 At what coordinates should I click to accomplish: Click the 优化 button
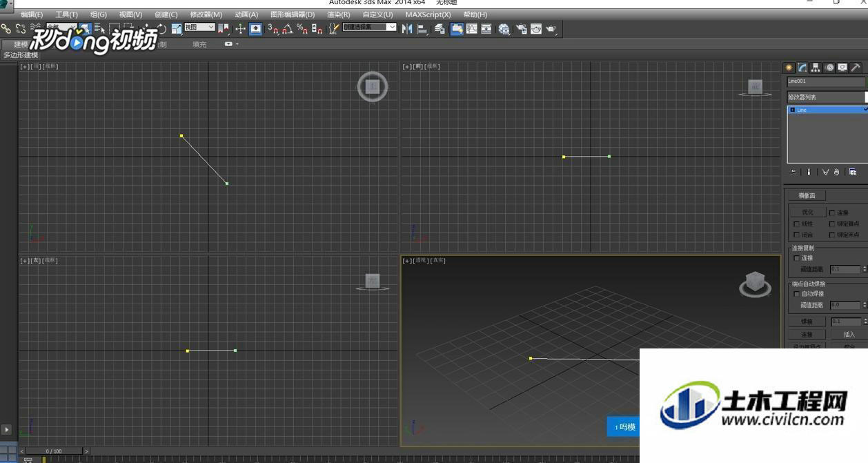point(807,213)
